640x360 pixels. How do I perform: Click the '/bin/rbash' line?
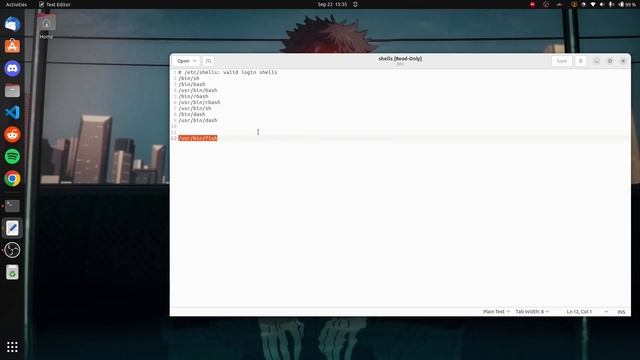pos(193,96)
